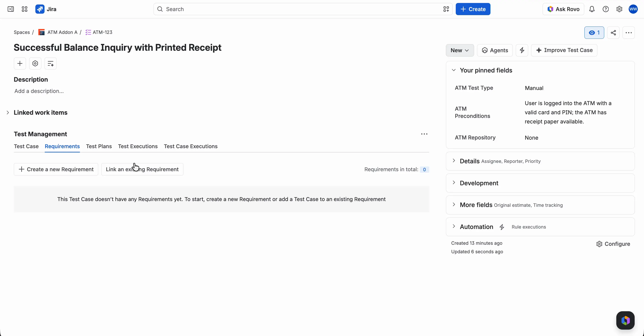Viewport: 644px width, 336px height.
Task: Expand the Automation section
Action: [x=454, y=226]
